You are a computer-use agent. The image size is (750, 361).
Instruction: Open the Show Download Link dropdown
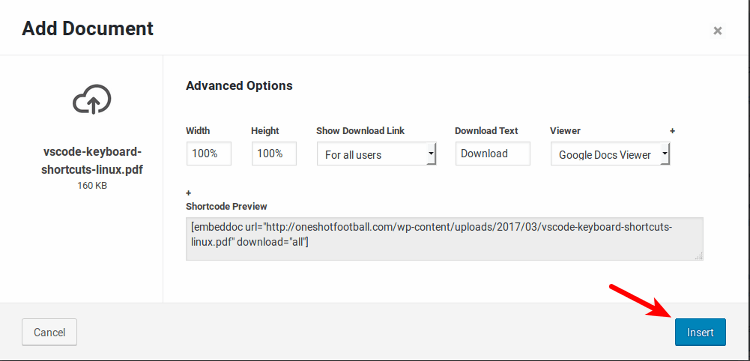(x=376, y=154)
